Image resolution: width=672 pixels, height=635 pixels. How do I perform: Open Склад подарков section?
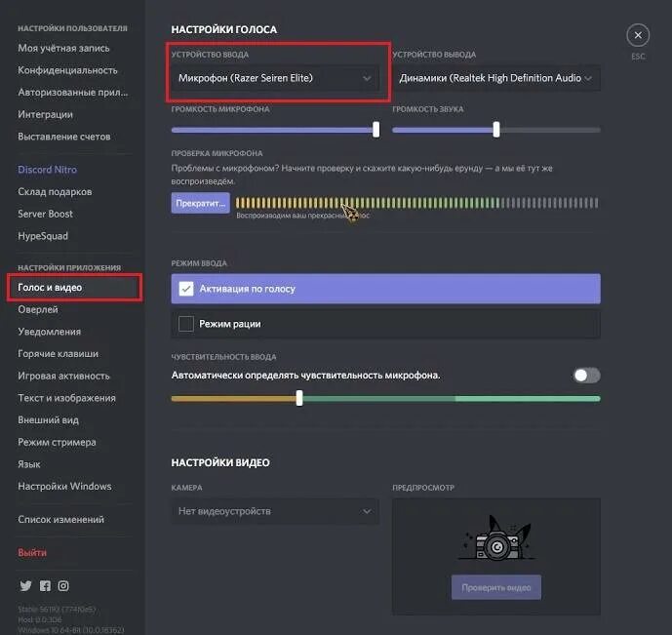(55, 192)
